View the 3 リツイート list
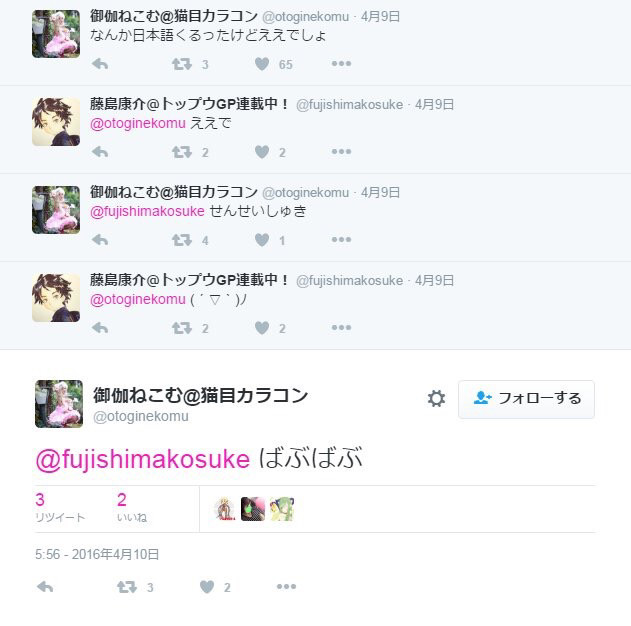The height and width of the screenshot is (626, 631). point(60,507)
